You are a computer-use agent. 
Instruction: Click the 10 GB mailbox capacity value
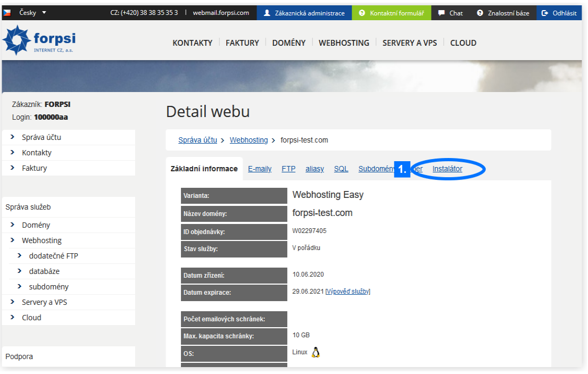click(x=301, y=335)
